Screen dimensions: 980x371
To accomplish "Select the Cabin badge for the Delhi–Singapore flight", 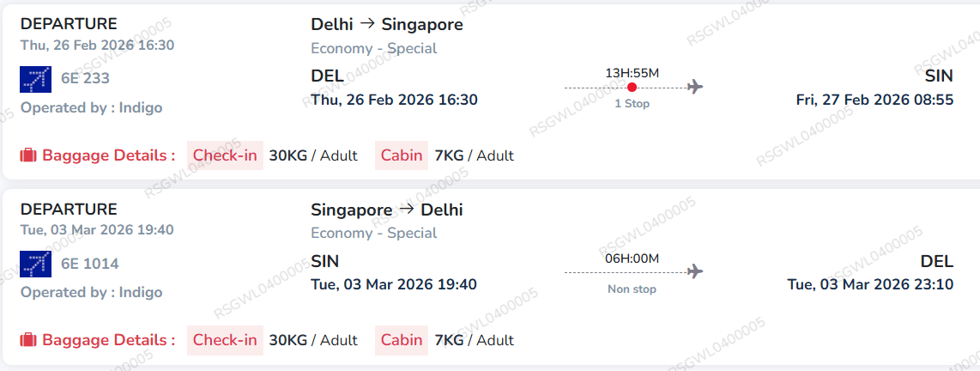I will click(402, 155).
